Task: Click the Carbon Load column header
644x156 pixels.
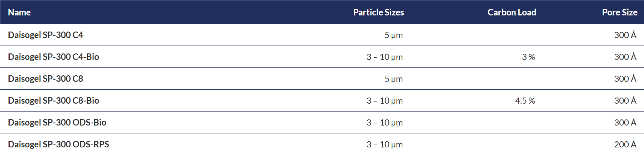Action: coord(512,12)
